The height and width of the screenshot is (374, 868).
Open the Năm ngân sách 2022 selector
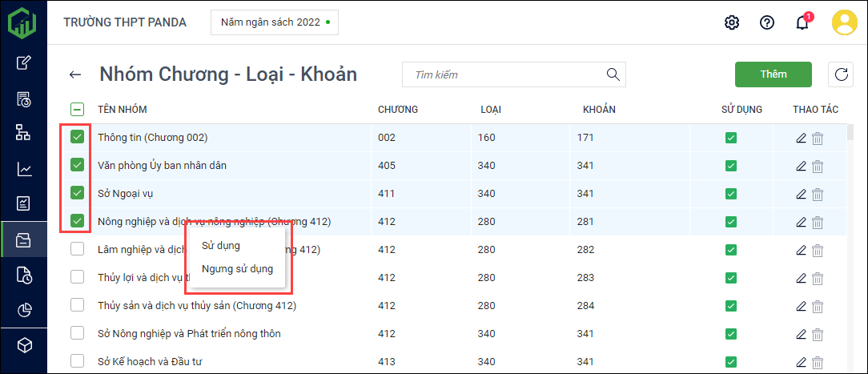click(x=275, y=22)
